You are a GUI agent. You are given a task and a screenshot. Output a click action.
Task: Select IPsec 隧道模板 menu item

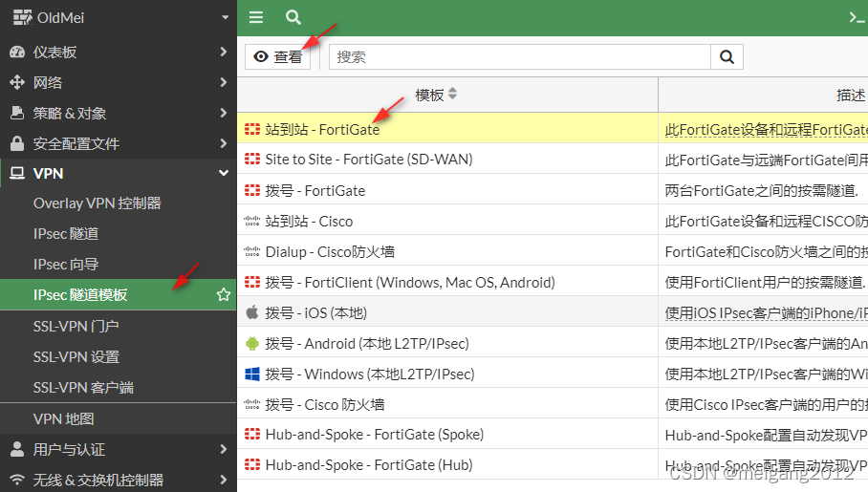click(118, 295)
